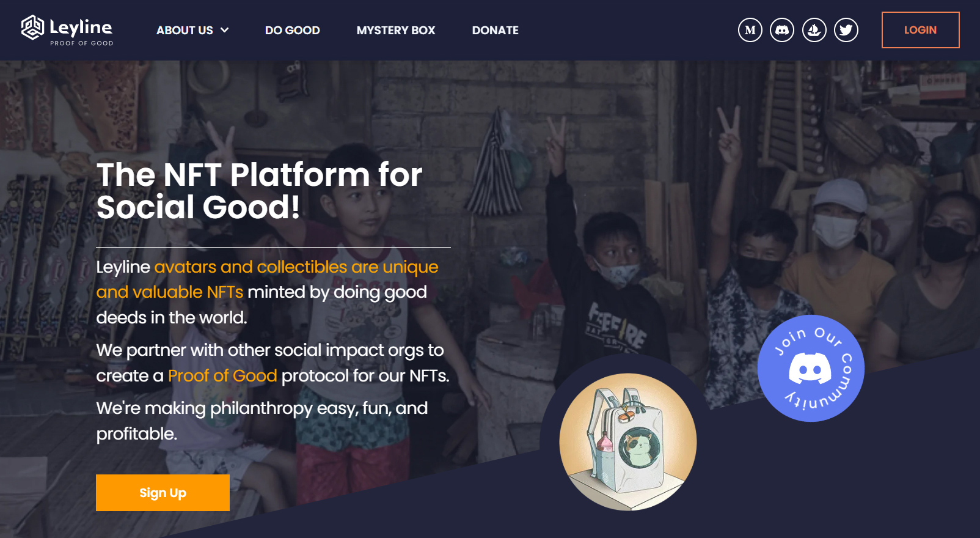Go to the Do Good page
The width and height of the screenshot is (980, 538).
click(292, 30)
